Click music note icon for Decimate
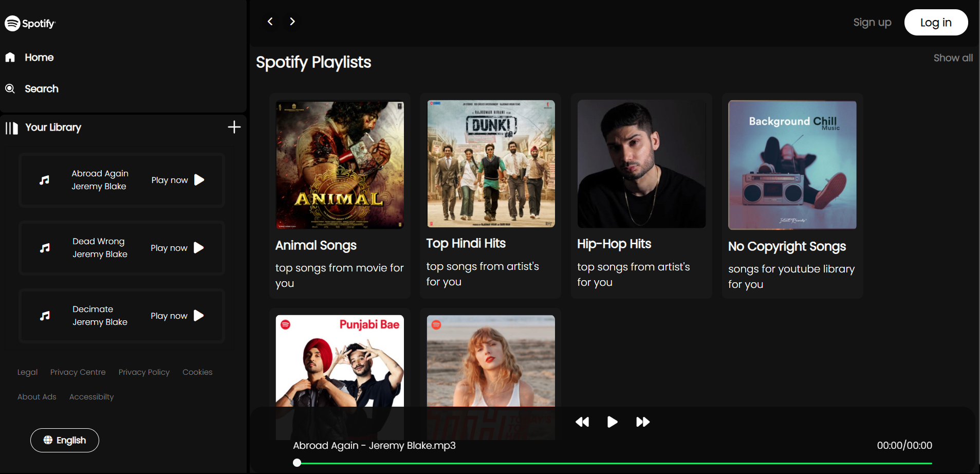Image resolution: width=980 pixels, height=474 pixels. point(45,316)
